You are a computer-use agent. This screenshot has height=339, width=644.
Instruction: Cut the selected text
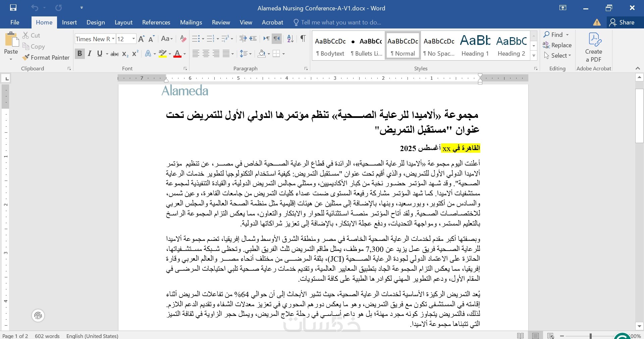pos(31,35)
